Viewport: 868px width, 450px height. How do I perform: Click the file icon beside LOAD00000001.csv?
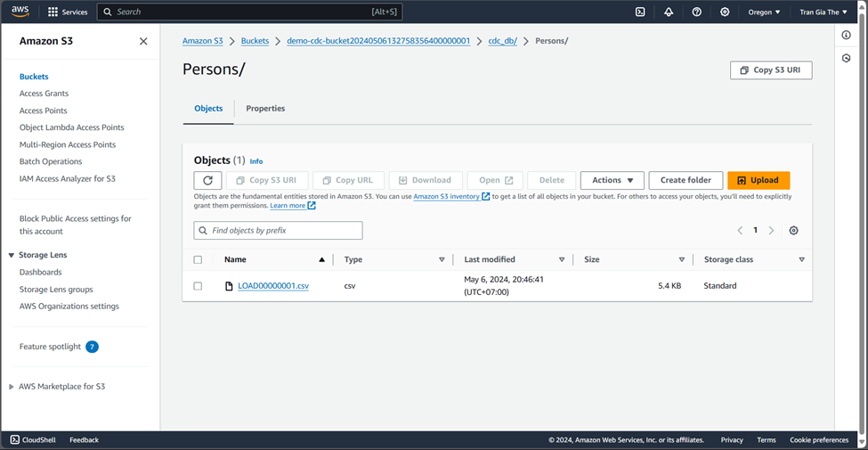229,286
